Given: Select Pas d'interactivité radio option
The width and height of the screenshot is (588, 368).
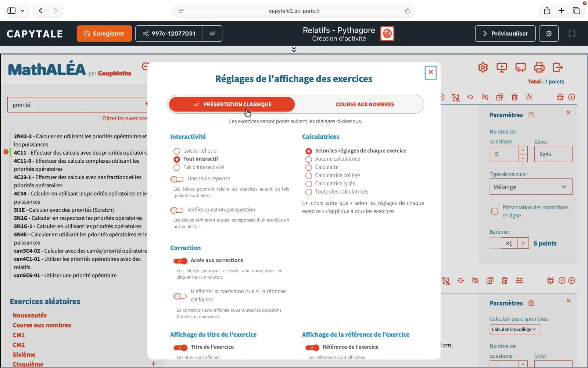Looking at the screenshot, I should [177, 167].
